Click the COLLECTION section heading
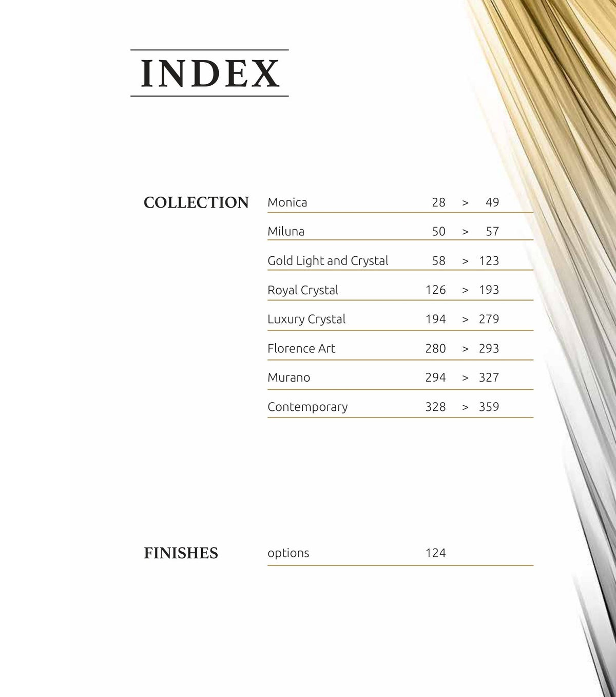616x697 pixels. (196, 202)
